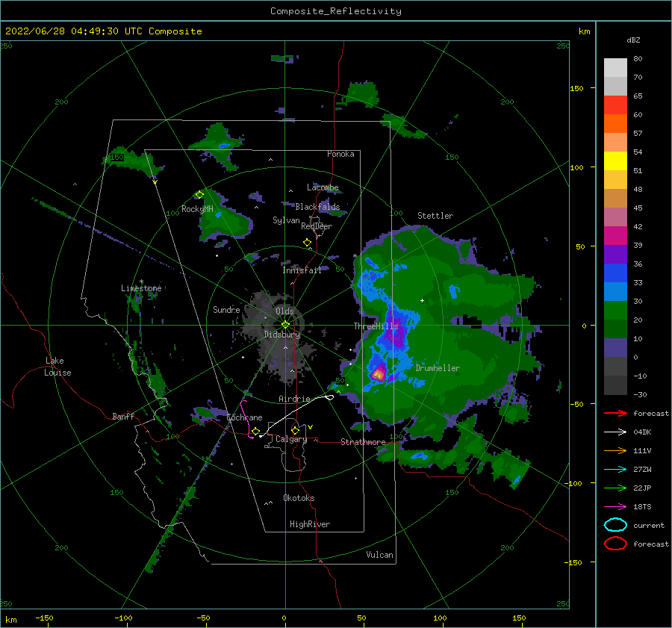This screenshot has width=672, height=628.
Task: Click the yellow diamond marker near RockyMH
Action: (x=199, y=195)
